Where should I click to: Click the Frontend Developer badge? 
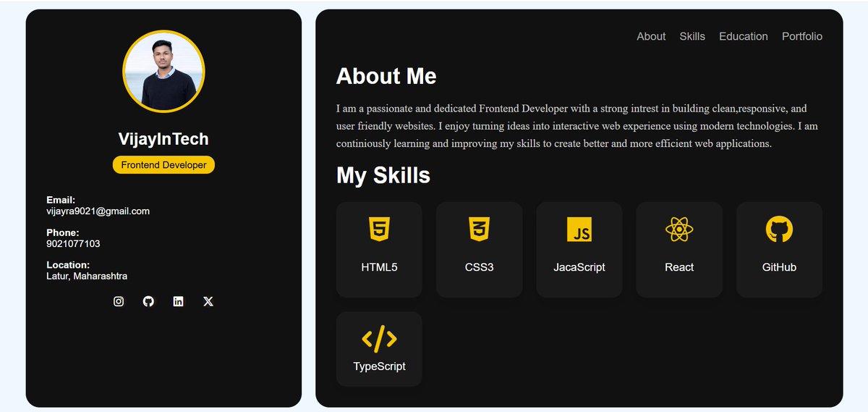pos(163,165)
